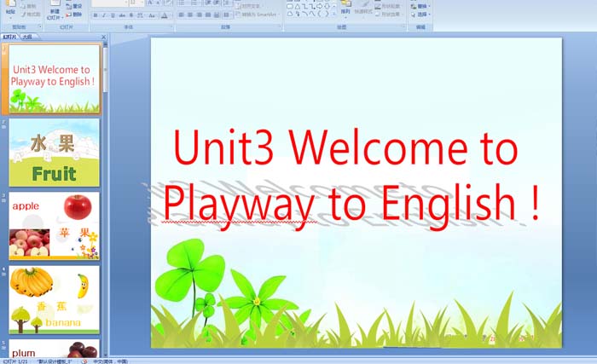Click the New Slide button

pyautogui.click(x=55, y=11)
